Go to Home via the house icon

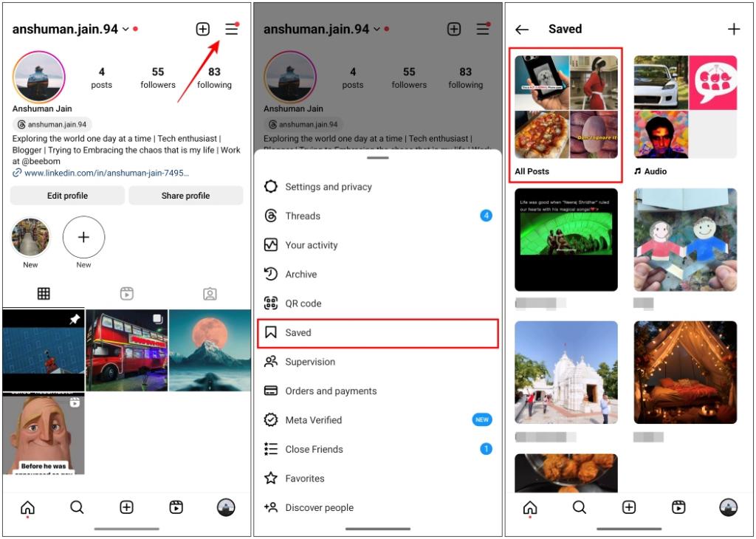pos(28,507)
